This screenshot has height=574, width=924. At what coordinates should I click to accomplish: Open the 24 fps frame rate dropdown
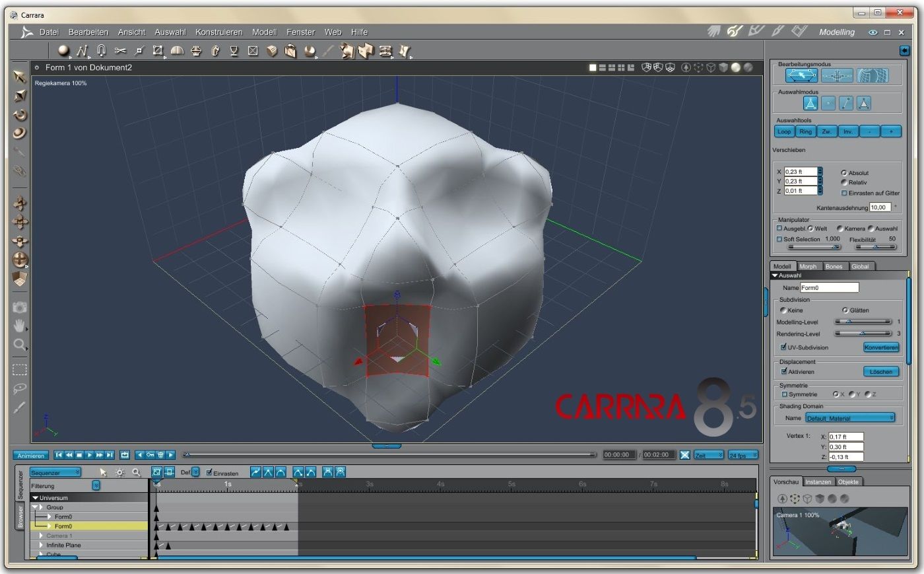[743, 455]
